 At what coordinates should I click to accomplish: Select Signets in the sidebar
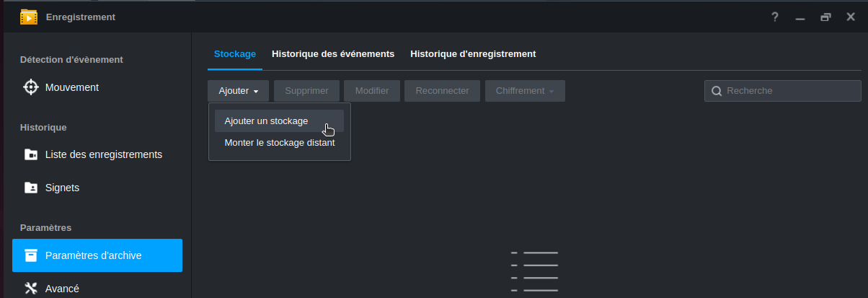(x=97, y=188)
